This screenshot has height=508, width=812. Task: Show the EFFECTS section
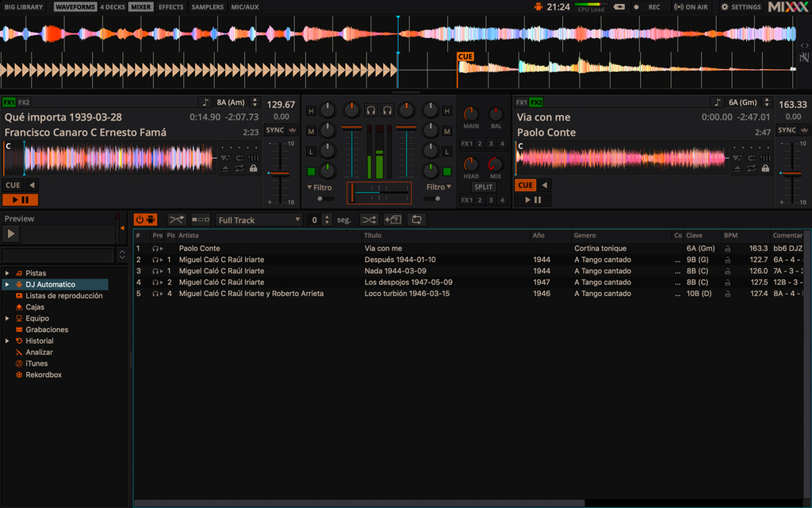(x=171, y=6)
